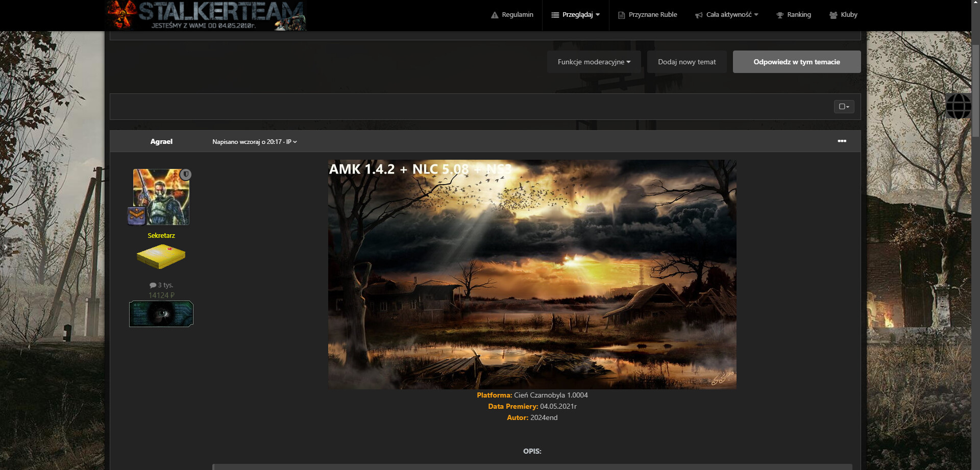Click the StalkerTeam site logo
Viewport: 980px width, 470px height.
point(206,15)
